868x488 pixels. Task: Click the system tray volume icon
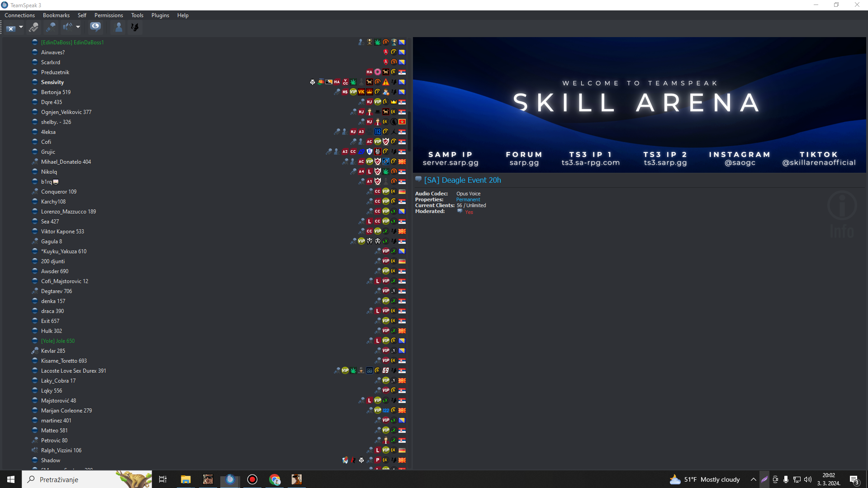(x=808, y=479)
